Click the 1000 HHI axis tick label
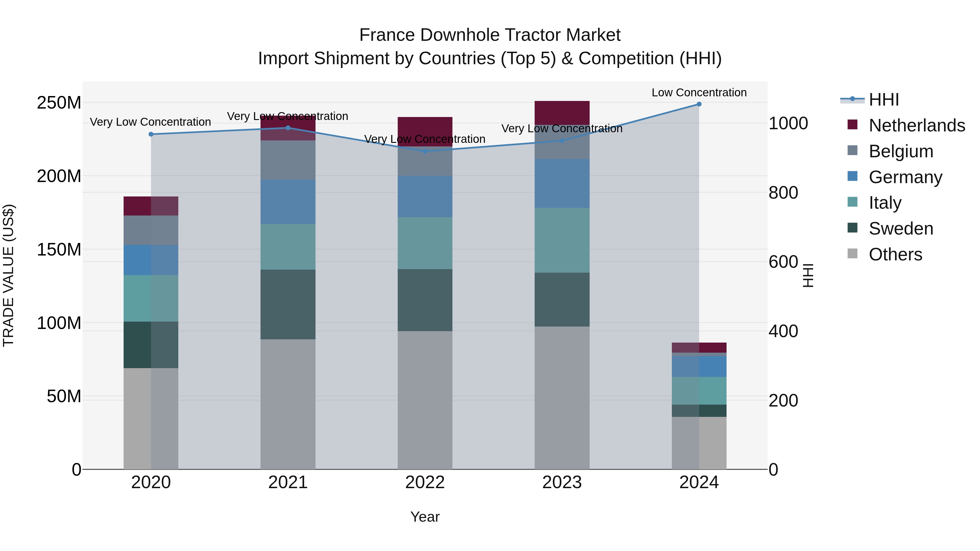This screenshot has height=551, width=980. pos(788,123)
